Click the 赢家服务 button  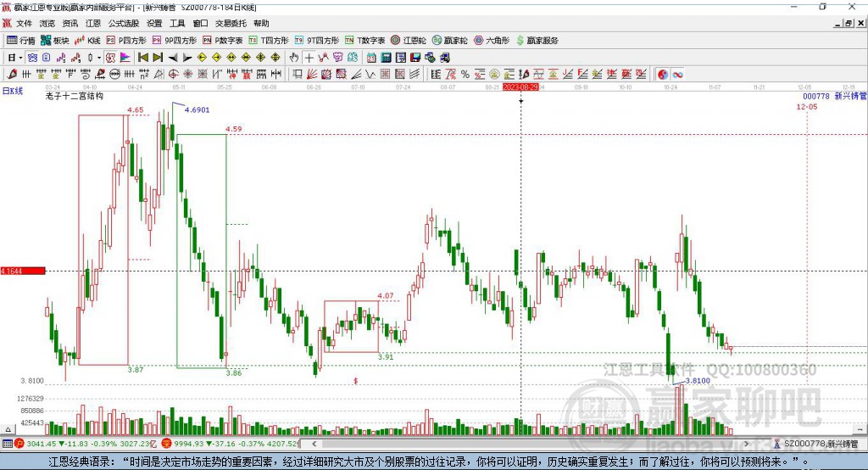coord(536,40)
